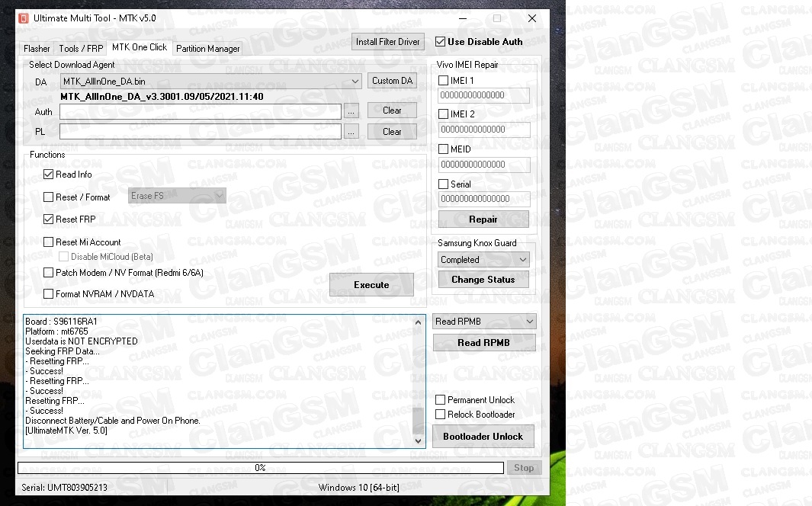
Task: Open the Erase FS dropdown
Action: (x=177, y=196)
